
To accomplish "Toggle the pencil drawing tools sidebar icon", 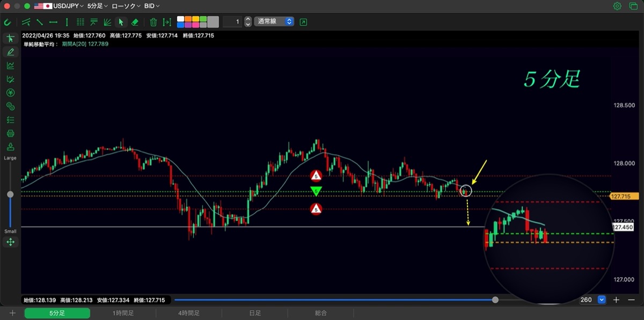I will pos(10,52).
